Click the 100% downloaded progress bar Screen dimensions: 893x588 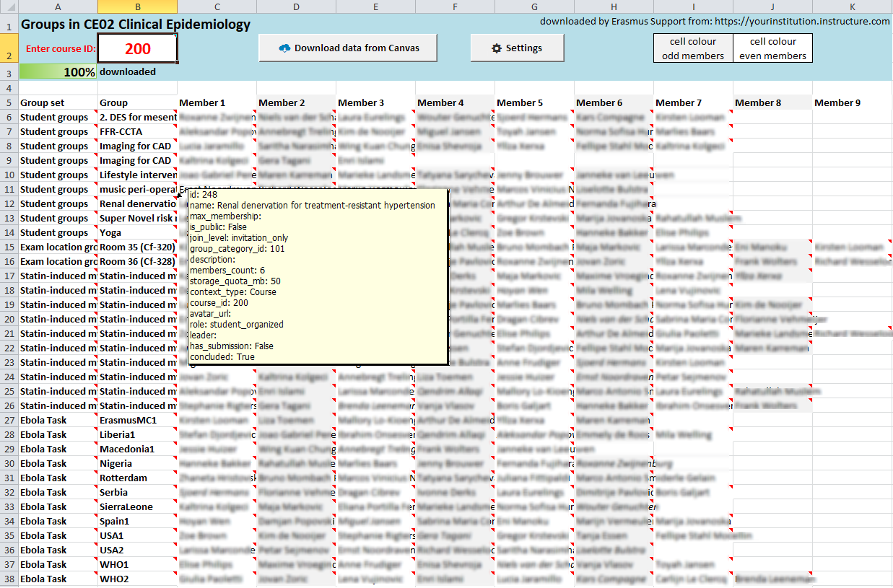(x=58, y=72)
